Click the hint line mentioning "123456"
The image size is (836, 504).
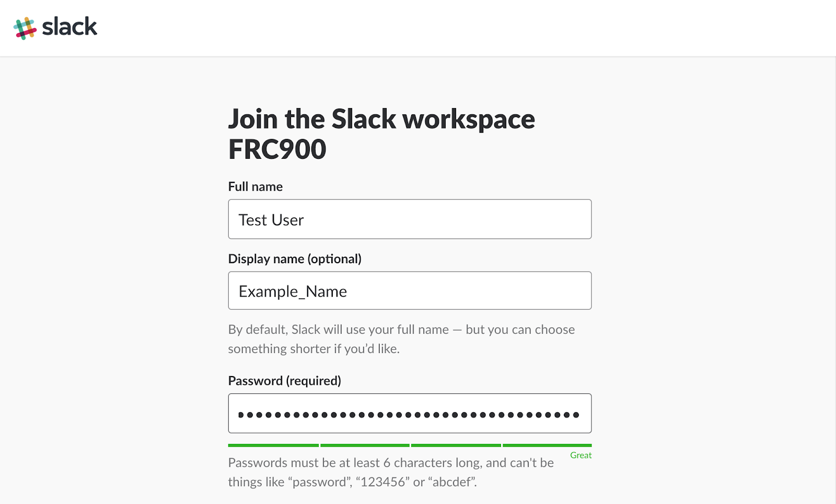(352, 482)
